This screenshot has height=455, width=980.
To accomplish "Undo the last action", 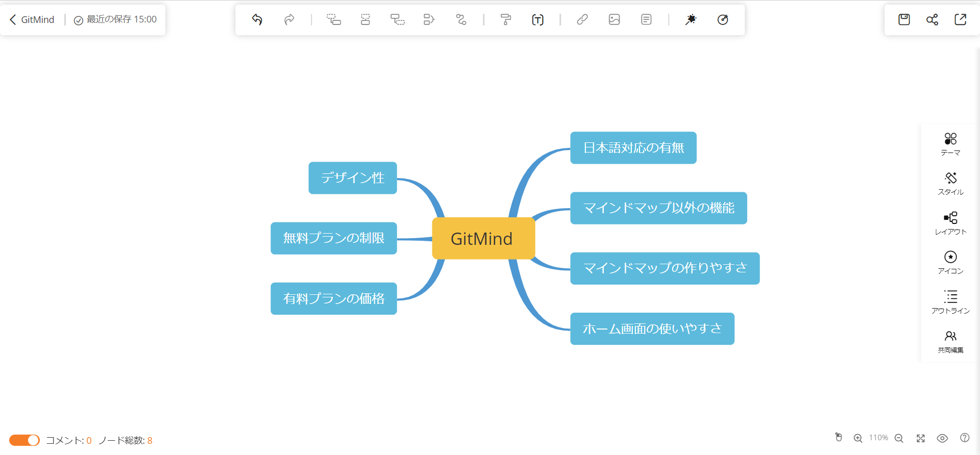I will click(x=257, y=19).
